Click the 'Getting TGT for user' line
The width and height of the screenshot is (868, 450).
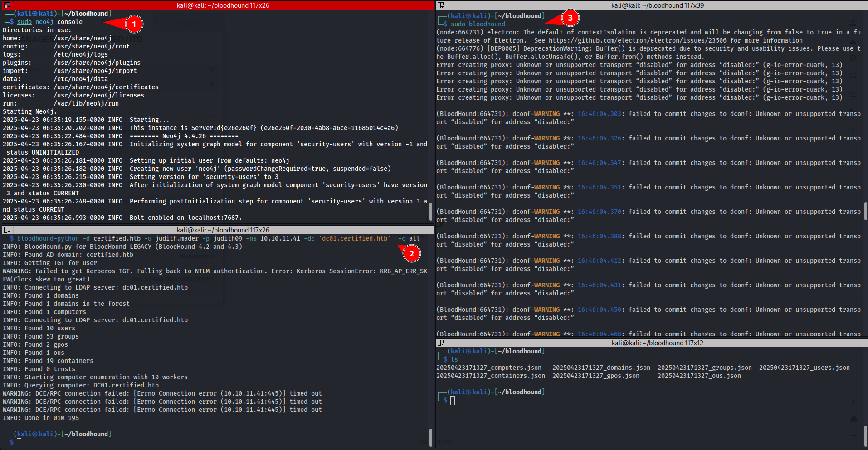pyautogui.click(x=50, y=263)
